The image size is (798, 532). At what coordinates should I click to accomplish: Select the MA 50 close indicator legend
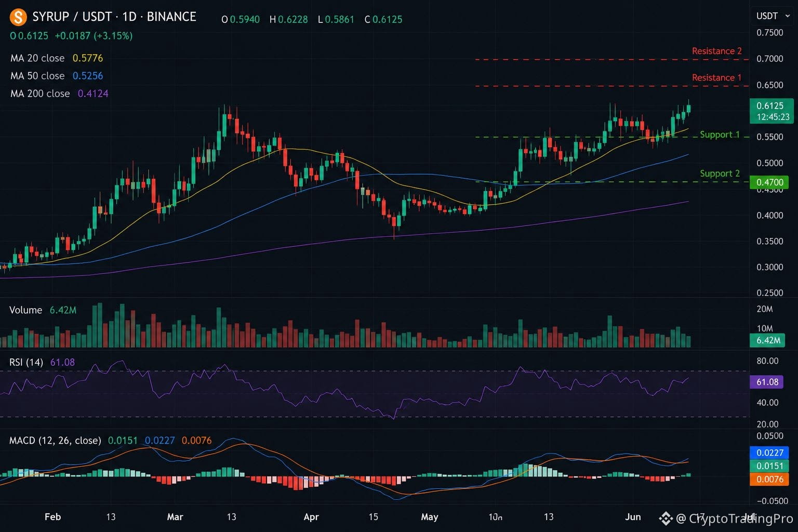pyautogui.click(x=57, y=76)
